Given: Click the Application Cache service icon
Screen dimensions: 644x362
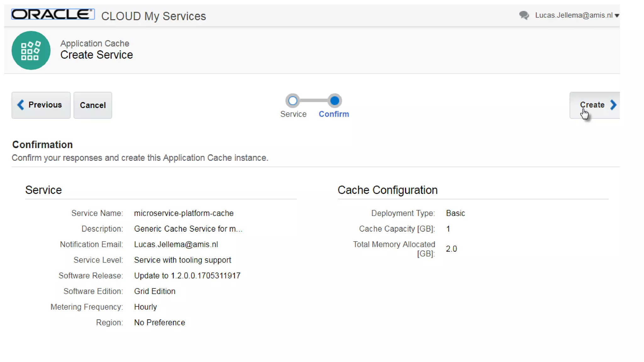Looking at the screenshot, I should (x=31, y=50).
